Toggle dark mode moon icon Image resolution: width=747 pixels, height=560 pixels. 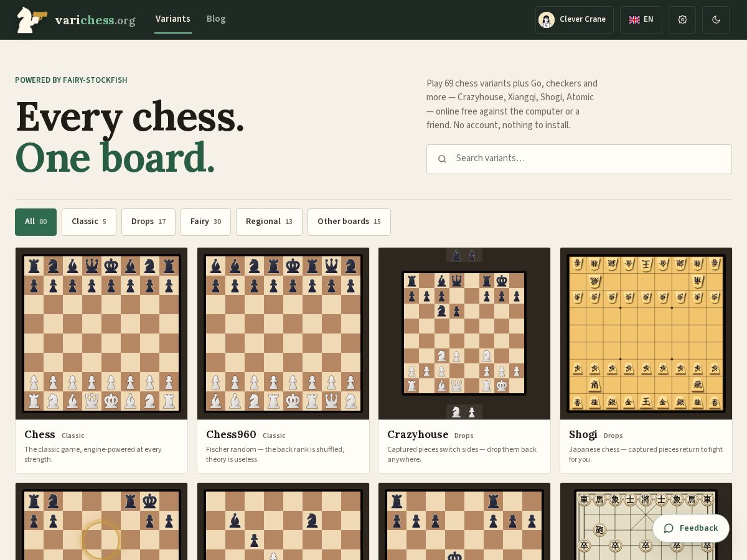tap(716, 20)
